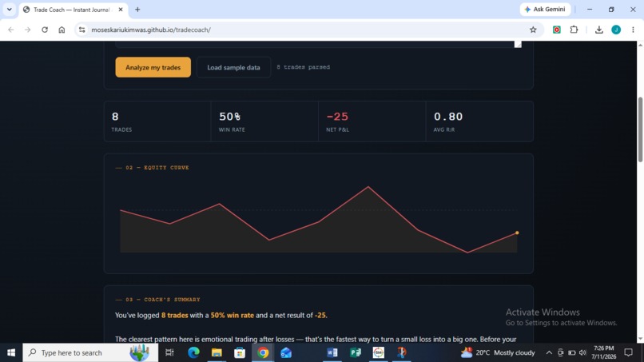The image size is (644, 362).
Task: Switch to Chrome in the taskbar
Action: [x=263, y=352]
